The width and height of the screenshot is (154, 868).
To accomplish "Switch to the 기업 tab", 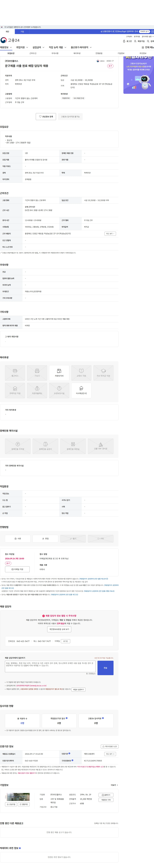I will click(x=22, y=32).
